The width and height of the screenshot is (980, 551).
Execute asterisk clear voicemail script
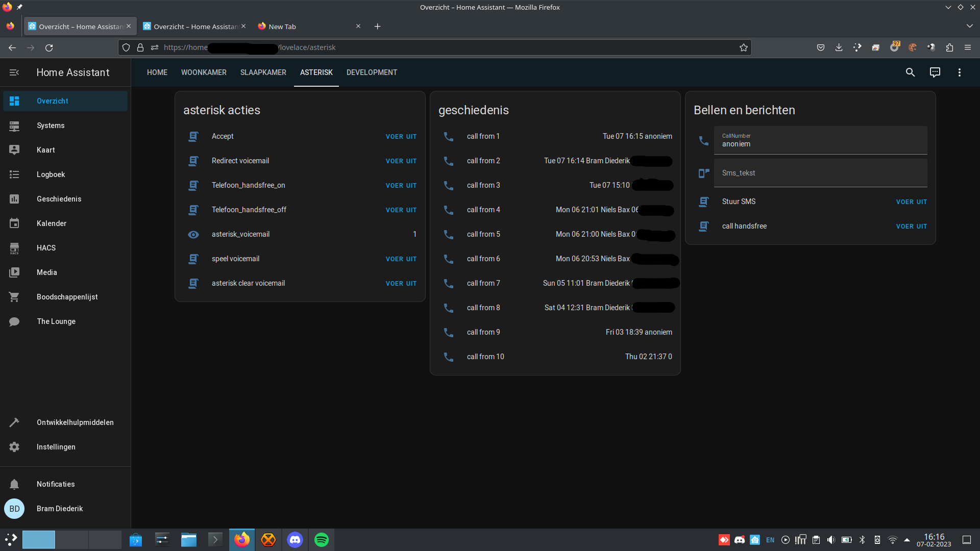pyautogui.click(x=401, y=284)
